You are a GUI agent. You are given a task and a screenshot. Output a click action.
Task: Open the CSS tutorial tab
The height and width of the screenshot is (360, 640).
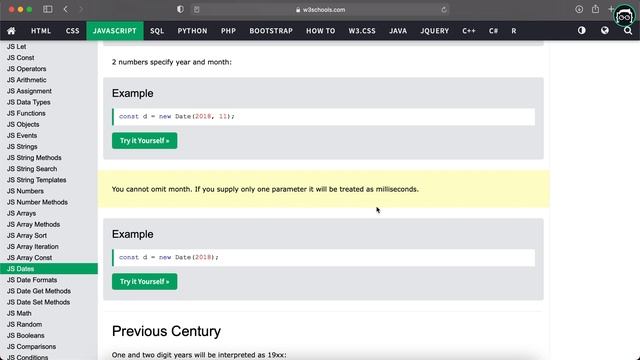(73, 31)
